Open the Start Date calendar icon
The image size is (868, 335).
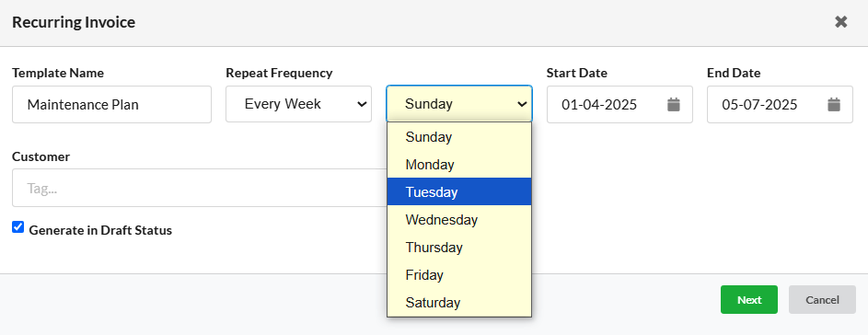point(673,104)
